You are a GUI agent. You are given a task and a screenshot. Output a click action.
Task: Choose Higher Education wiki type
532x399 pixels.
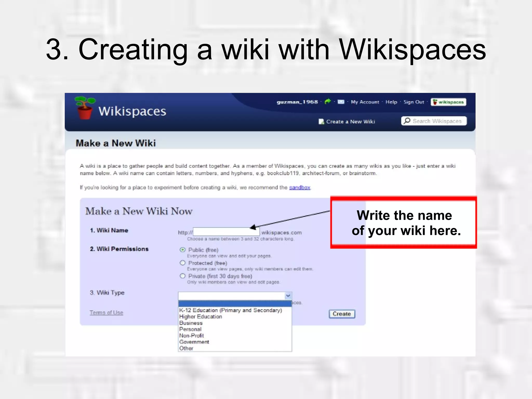point(235,317)
